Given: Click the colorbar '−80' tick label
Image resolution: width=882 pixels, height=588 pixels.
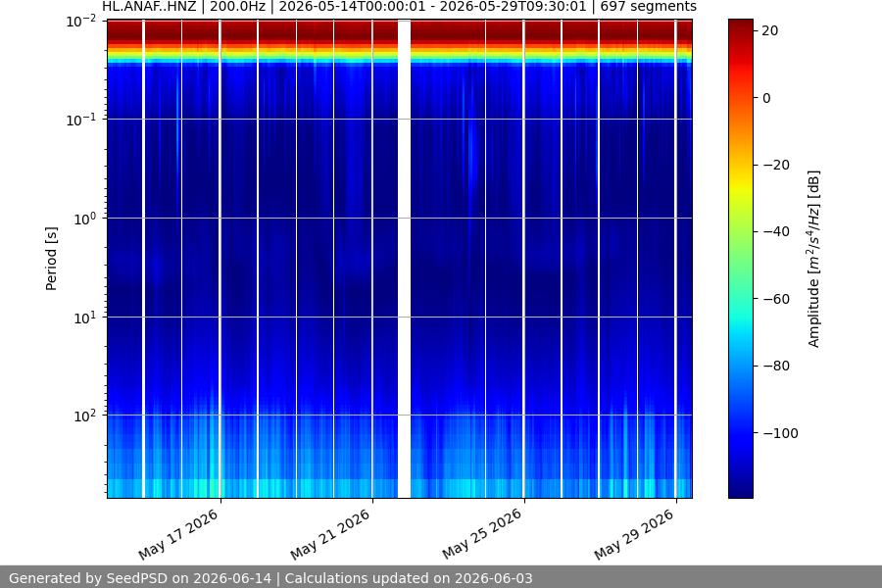Looking at the screenshot, I should [775, 366].
